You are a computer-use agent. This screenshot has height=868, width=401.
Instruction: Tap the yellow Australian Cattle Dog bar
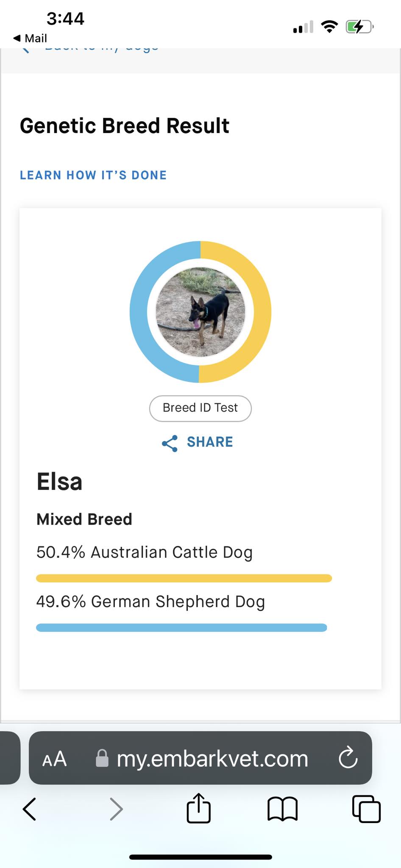(x=184, y=578)
